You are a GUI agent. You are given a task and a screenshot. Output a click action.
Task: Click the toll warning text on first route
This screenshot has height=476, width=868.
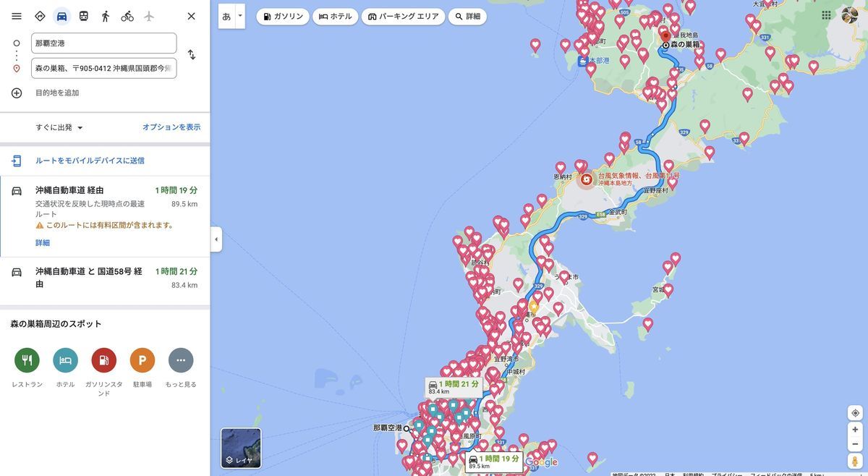[x=111, y=225]
